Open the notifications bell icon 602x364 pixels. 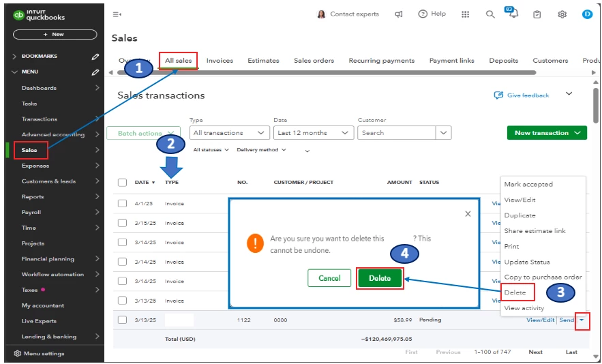(511, 13)
